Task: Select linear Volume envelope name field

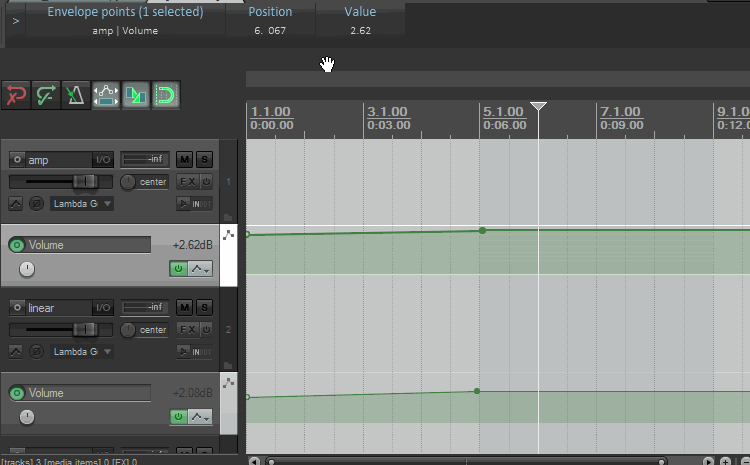Action: [89, 393]
